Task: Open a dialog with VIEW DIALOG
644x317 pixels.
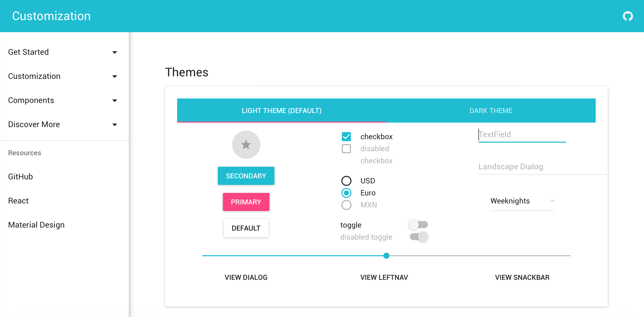Action: (x=246, y=277)
